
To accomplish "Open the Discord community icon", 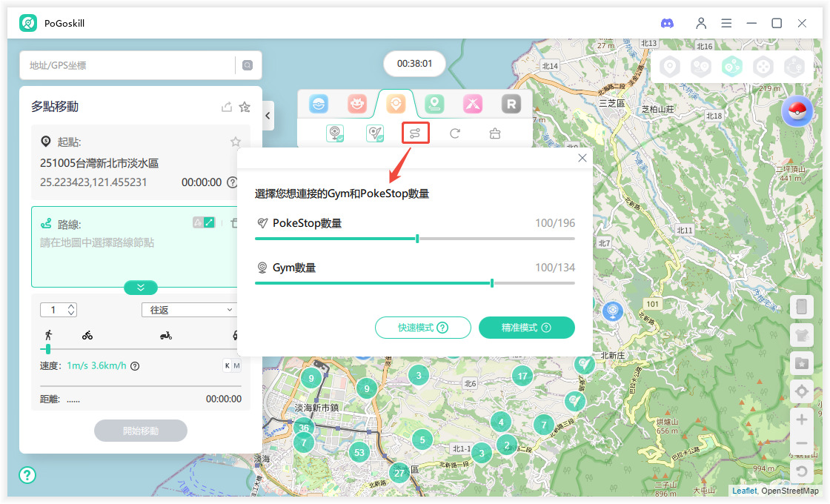I will [667, 23].
